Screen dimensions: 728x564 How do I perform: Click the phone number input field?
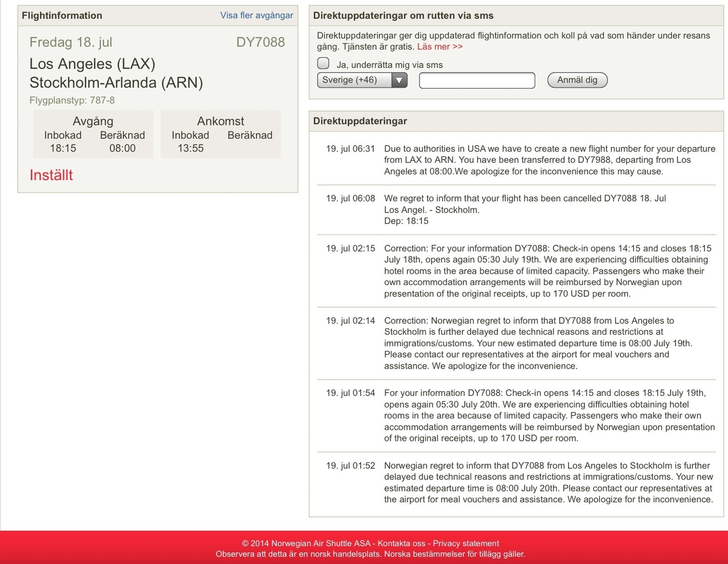click(x=477, y=80)
